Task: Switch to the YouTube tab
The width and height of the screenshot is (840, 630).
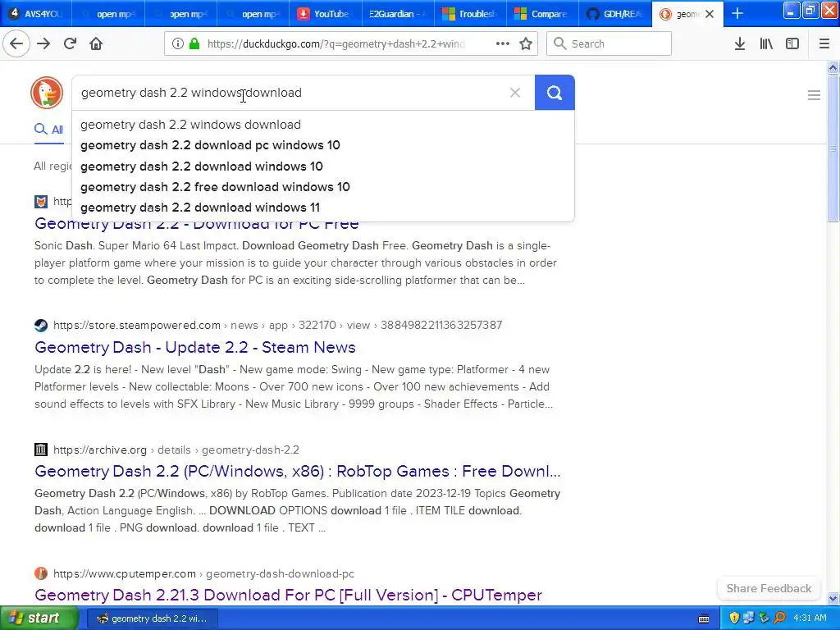Action: (325, 14)
